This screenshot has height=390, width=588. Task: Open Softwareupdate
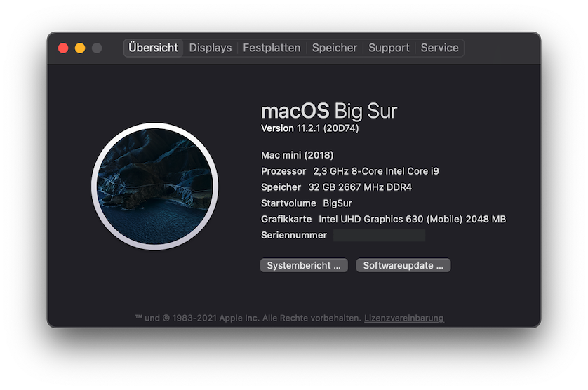(x=403, y=265)
